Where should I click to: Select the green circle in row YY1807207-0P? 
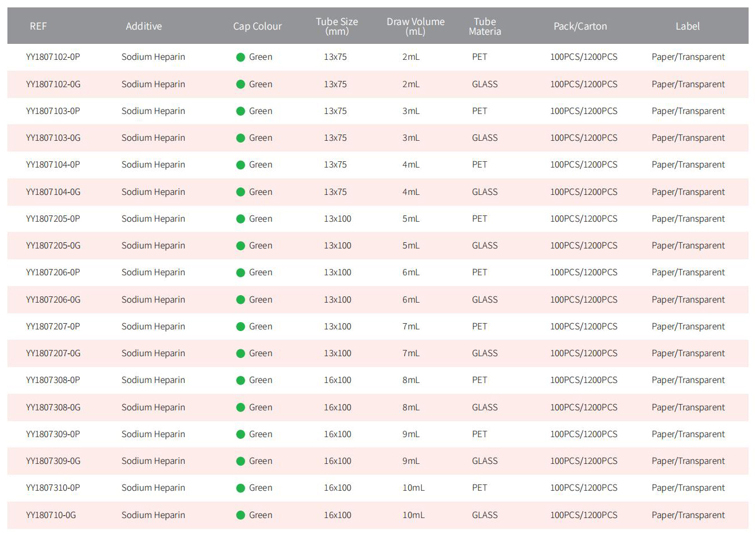[241, 327]
